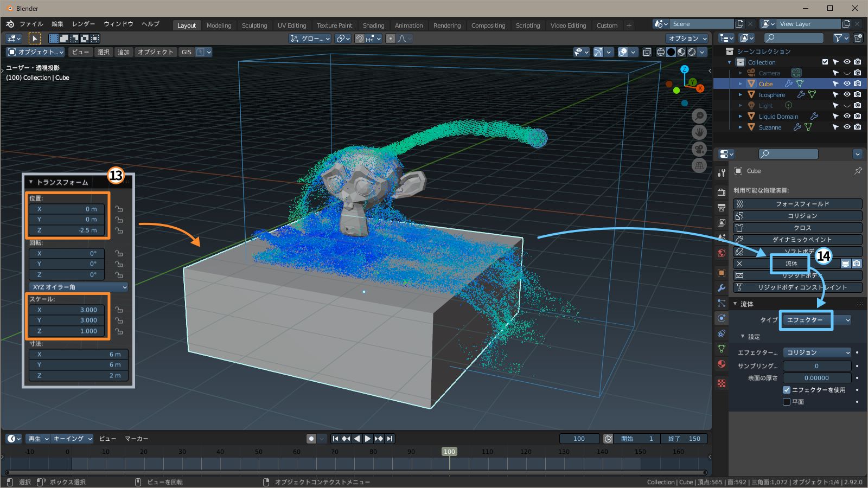Switch perspective/orthographic with grid gizmo

pos(699,166)
